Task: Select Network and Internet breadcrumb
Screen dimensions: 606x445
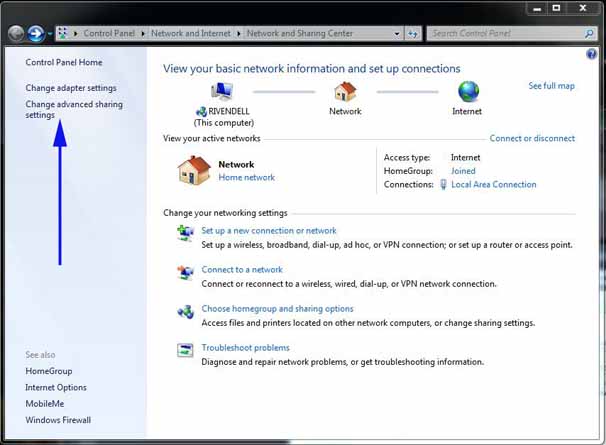Action: coord(191,34)
